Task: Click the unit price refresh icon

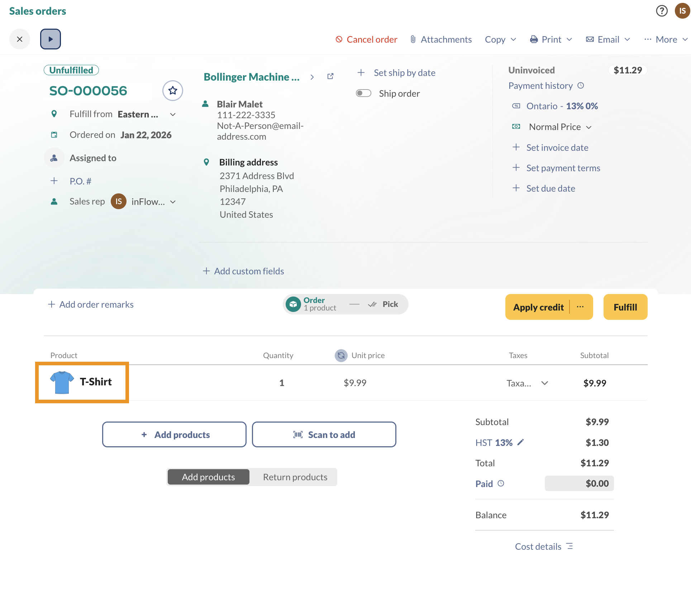Action: point(341,355)
